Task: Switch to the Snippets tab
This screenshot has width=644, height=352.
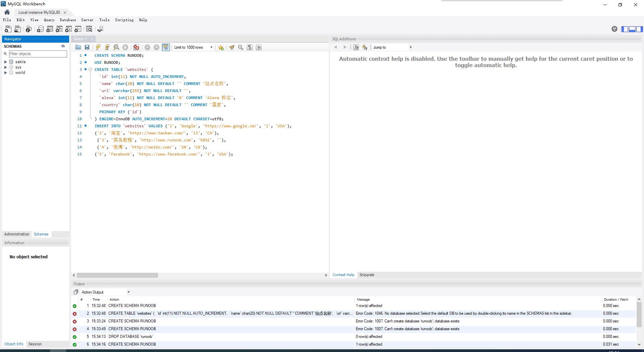Action: tap(367, 275)
